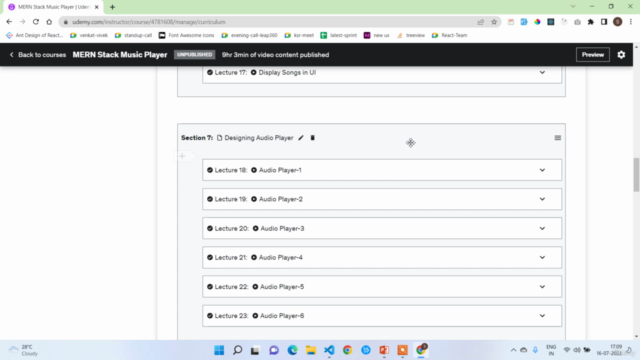Open Task View from taskbar

coord(256,350)
